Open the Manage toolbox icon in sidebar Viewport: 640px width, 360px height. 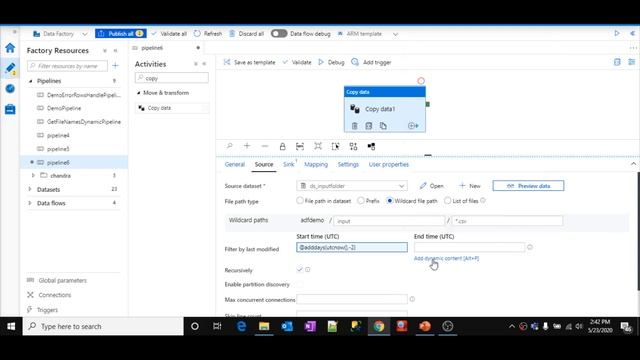(10, 109)
